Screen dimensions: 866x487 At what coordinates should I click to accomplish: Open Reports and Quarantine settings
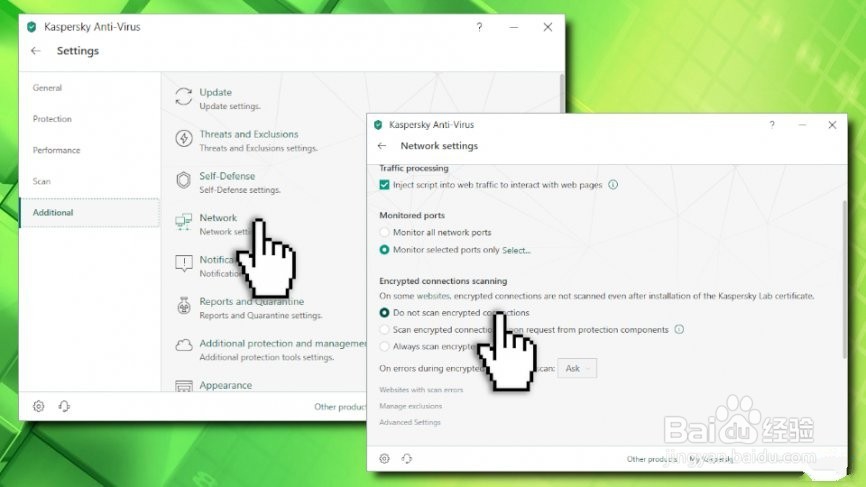pyautogui.click(x=251, y=301)
